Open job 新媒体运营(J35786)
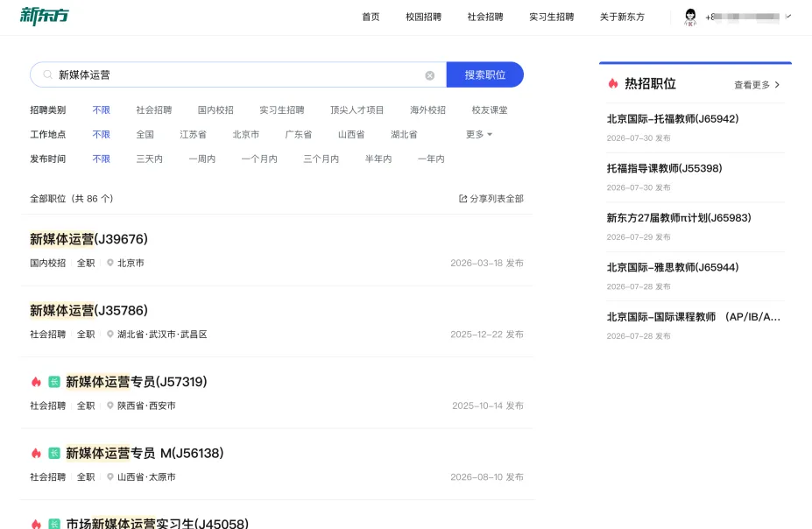 pyautogui.click(x=88, y=311)
